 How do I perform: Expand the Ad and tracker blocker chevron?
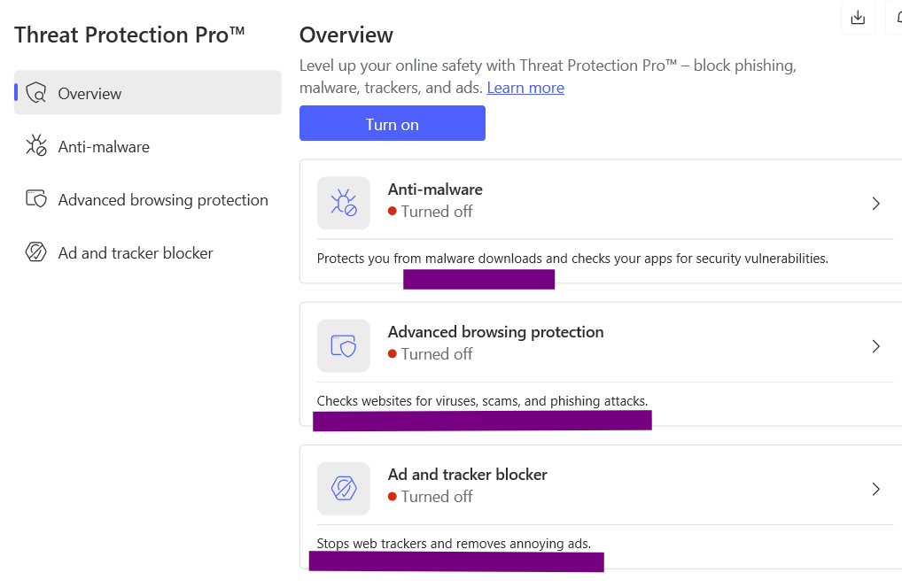(x=875, y=489)
